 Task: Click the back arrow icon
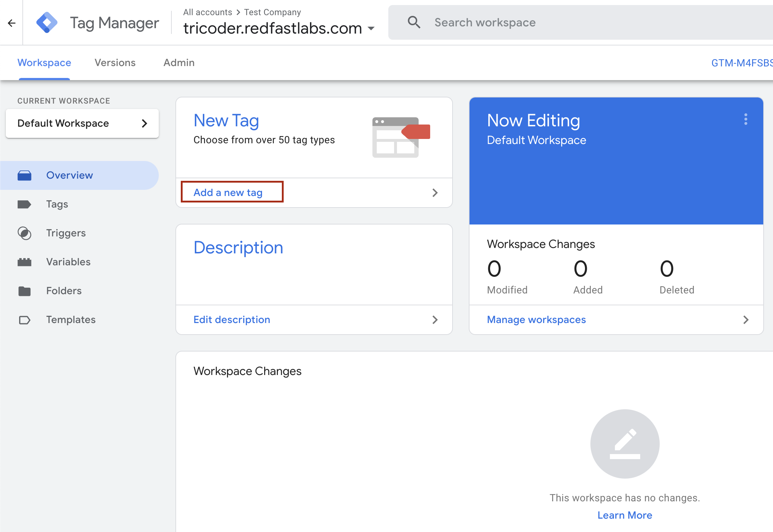click(12, 23)
